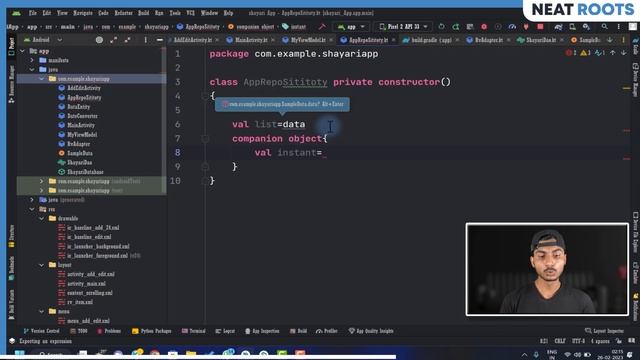Click the Device Manager toolbar icon
Viewport: 640px width, 360px height.
pos(572,27)
